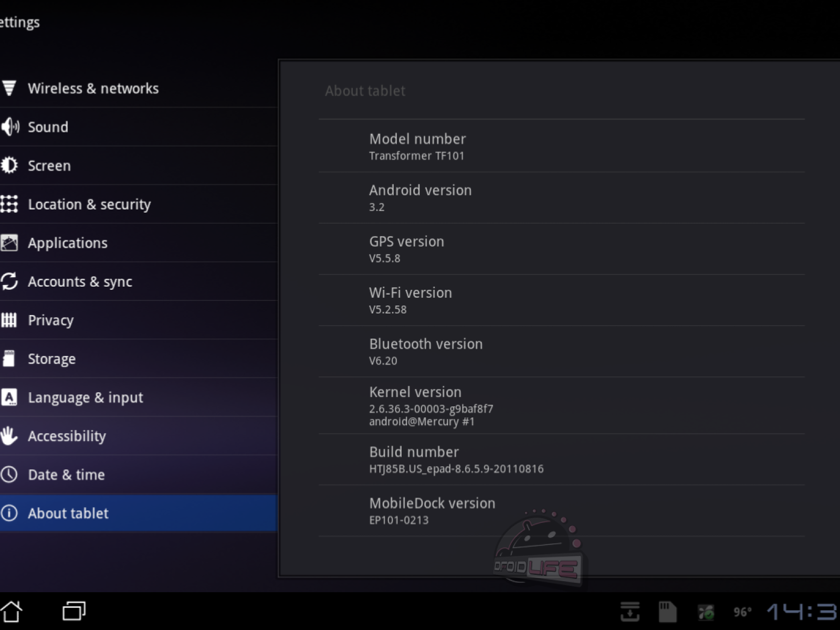This screenshot has width=840, height=630.
Task: Click the HTJ85B.US_epad build value
Action: (x=456, y=469)
